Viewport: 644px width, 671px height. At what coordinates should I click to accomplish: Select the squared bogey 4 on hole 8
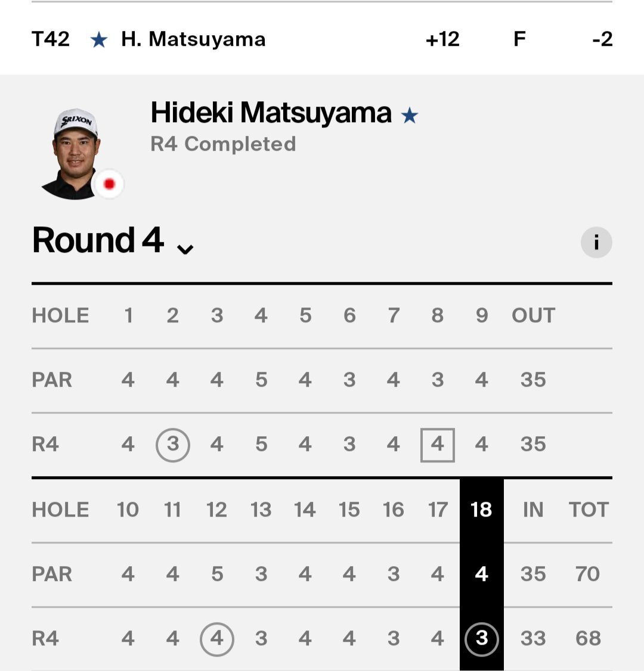[x=437, y=445]
